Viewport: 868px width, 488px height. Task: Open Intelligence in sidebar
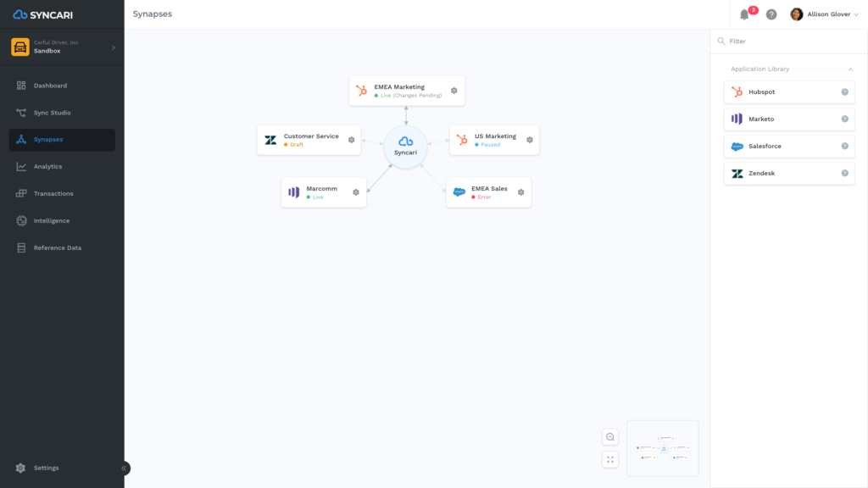[62, 221]
